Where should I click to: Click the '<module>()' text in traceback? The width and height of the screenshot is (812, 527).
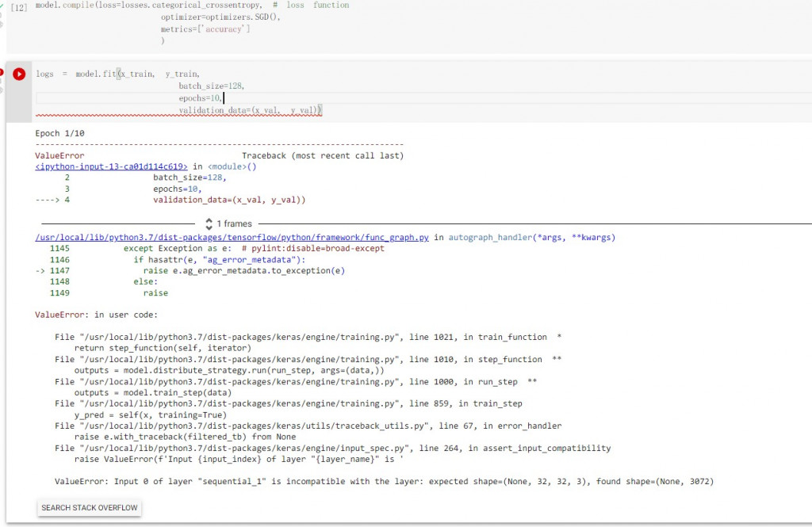click(x=232, y=166)
